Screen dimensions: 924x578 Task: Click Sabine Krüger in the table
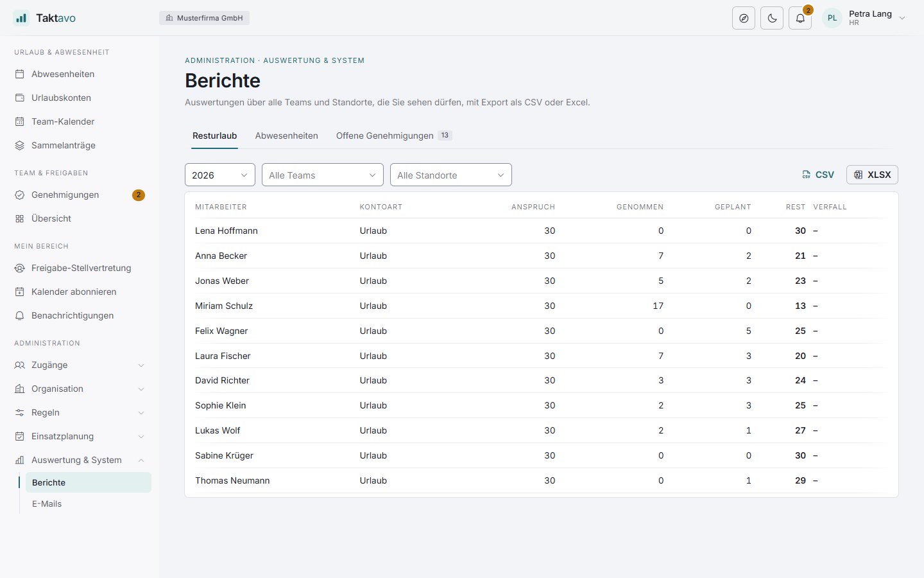224,455
